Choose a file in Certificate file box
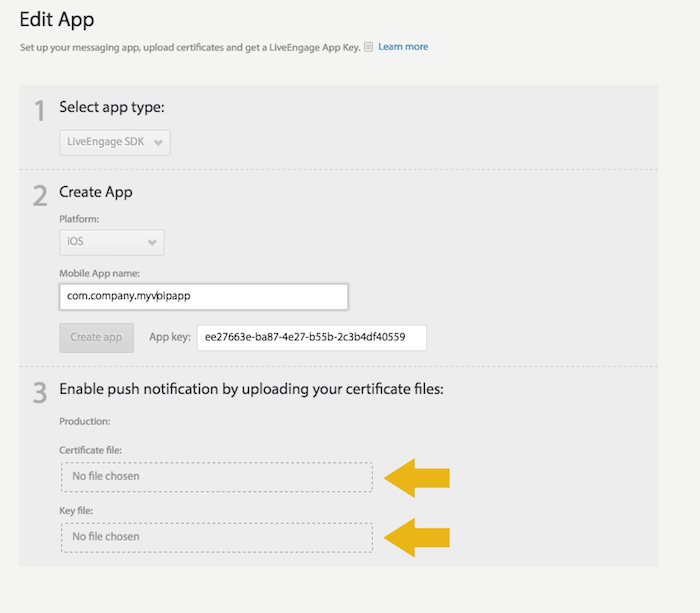 tap(217, 477)
